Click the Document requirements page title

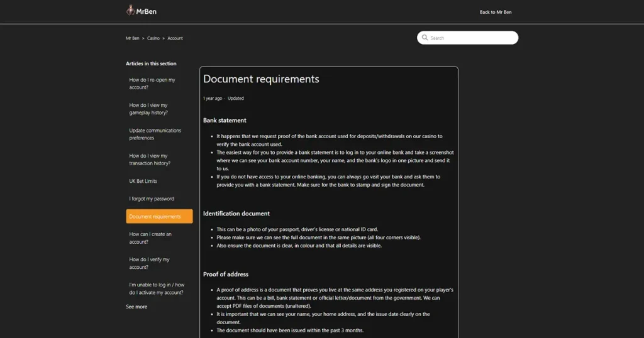(261, 79)
